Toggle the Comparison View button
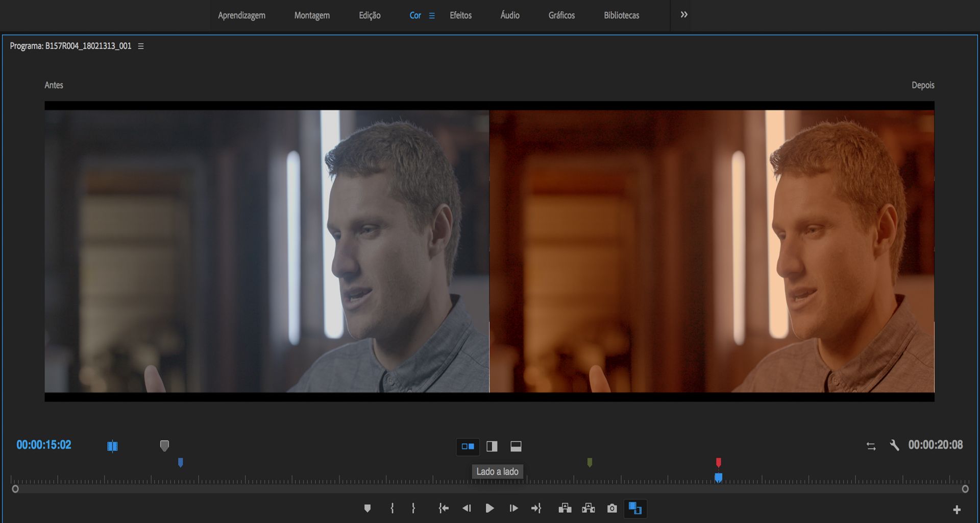980x523 pixels. (x=635, y=508)
